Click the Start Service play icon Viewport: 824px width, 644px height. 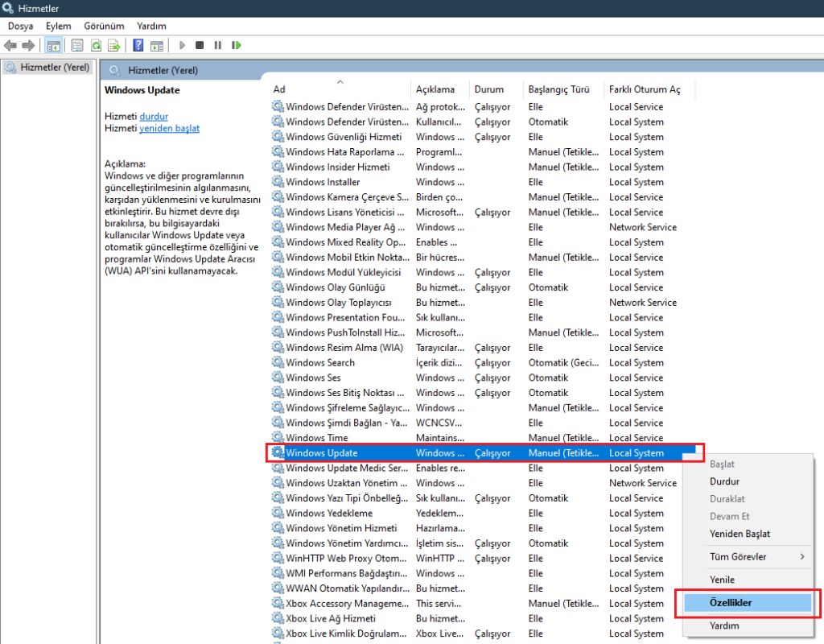click(183, 46)
